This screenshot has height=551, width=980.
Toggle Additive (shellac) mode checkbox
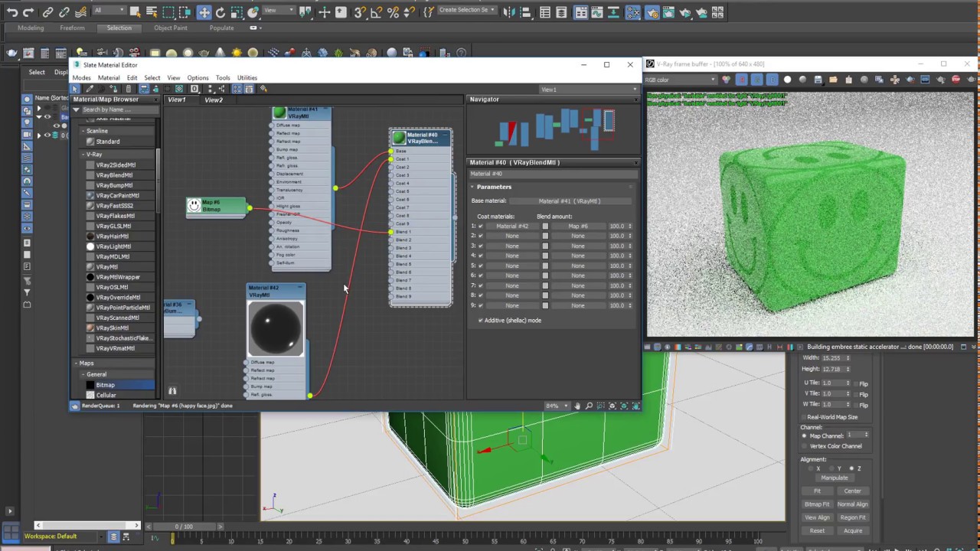pyautogui.click(x=481, y=321)
